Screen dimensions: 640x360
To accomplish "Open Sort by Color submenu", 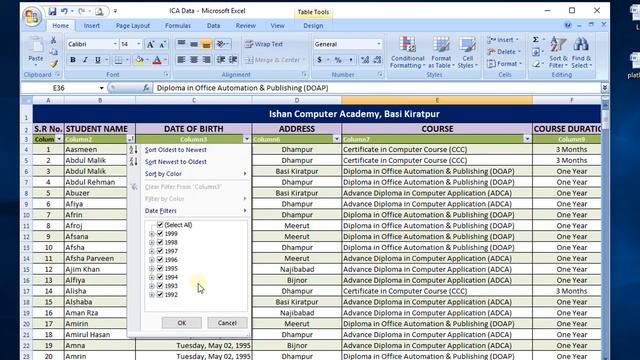I will (195, 173).
